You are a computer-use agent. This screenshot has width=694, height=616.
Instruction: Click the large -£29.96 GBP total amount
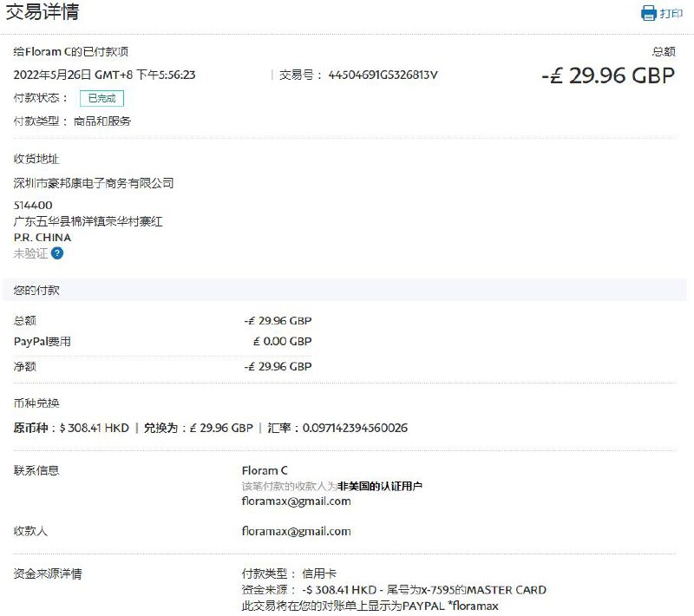pyautogui.click(x=607, y=75)
